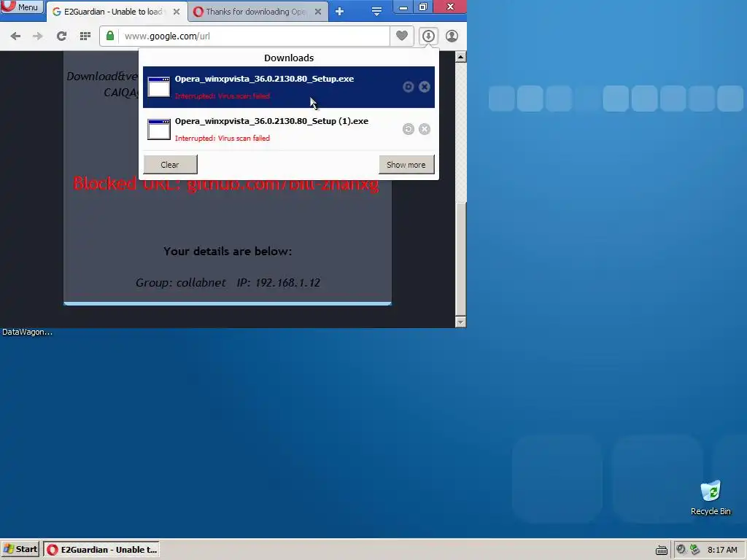Add page to bookmarks with heart icon
Screen dimensions: 747x560
[402, 36]
